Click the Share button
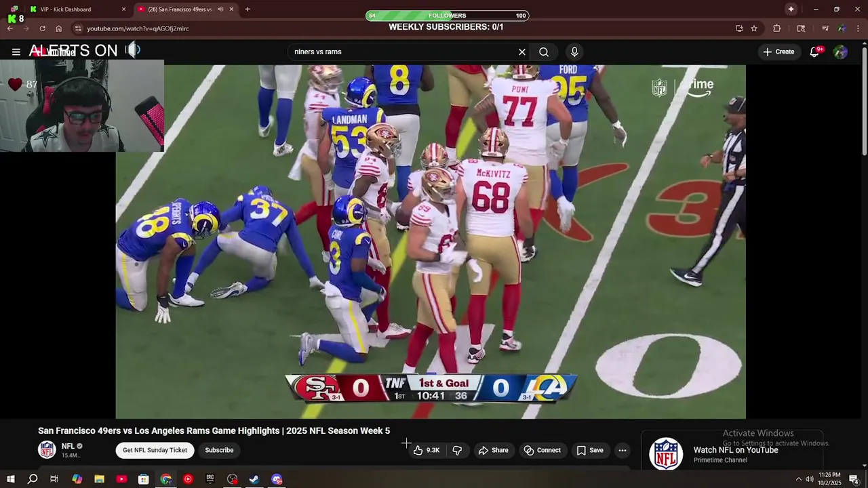This screenshot has width=868, height=488. tap(493, 450)
